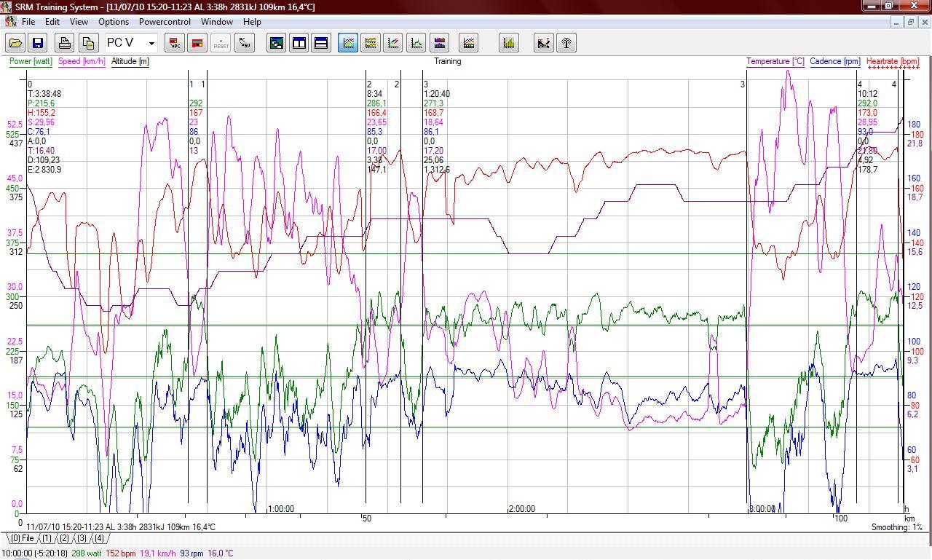Print the training graph
932x560 pixels.
coord(65,43)
